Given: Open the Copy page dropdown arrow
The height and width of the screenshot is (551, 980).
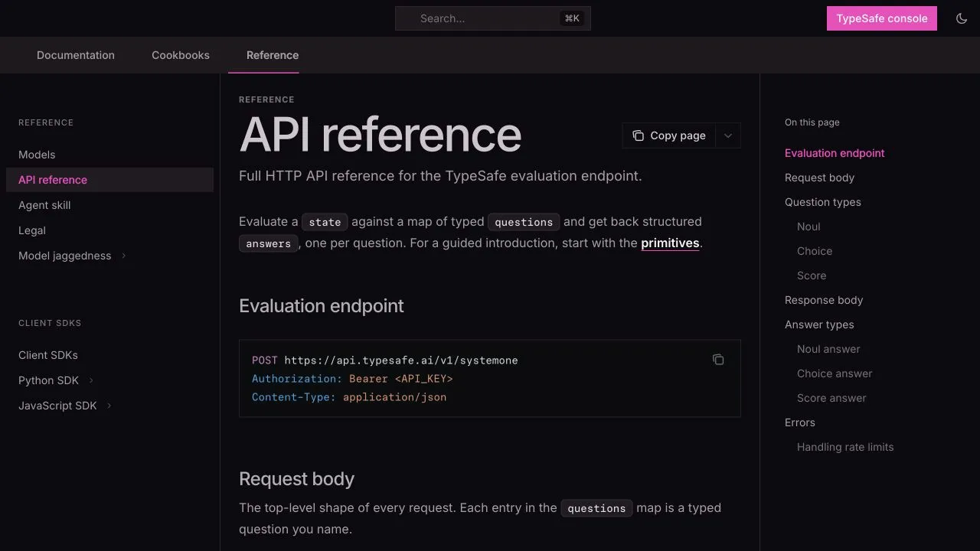Looking at the screenshot, I should point(728,135).
